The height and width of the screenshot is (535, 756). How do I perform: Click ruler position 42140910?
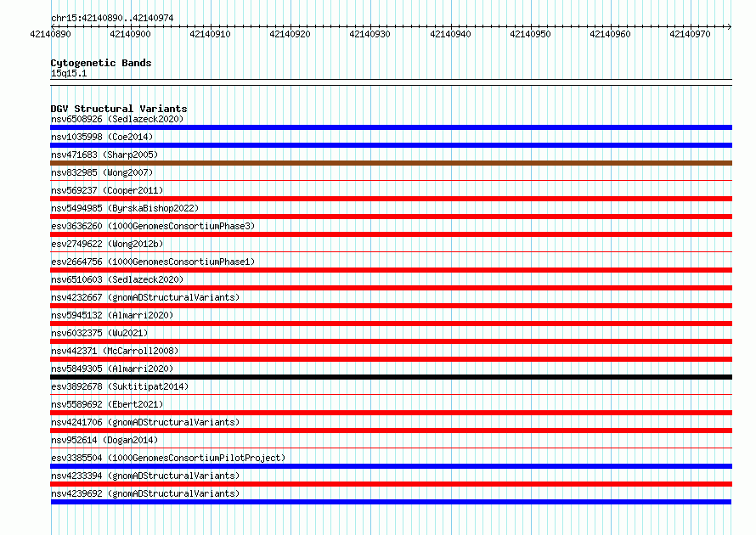tap(210, 34)
